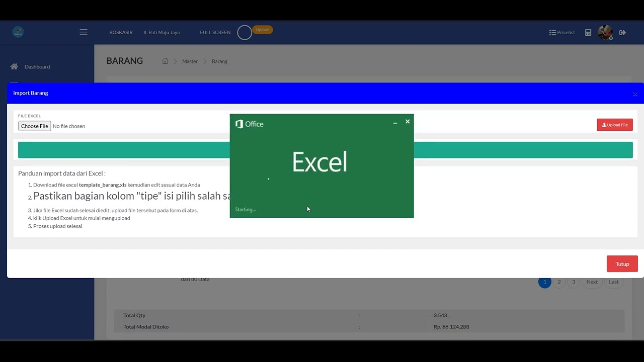
Task: Click Last in the pagination
Action: pyautogui.click(x=614, y=282)
